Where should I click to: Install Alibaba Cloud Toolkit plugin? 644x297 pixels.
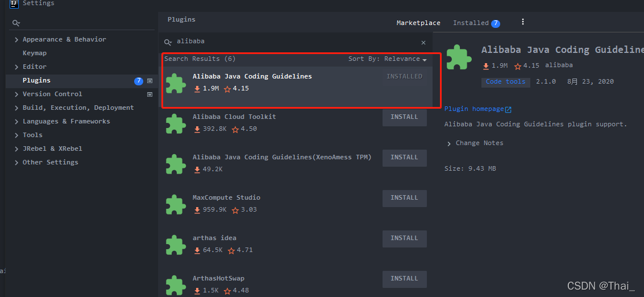click(x=405, y=117)
